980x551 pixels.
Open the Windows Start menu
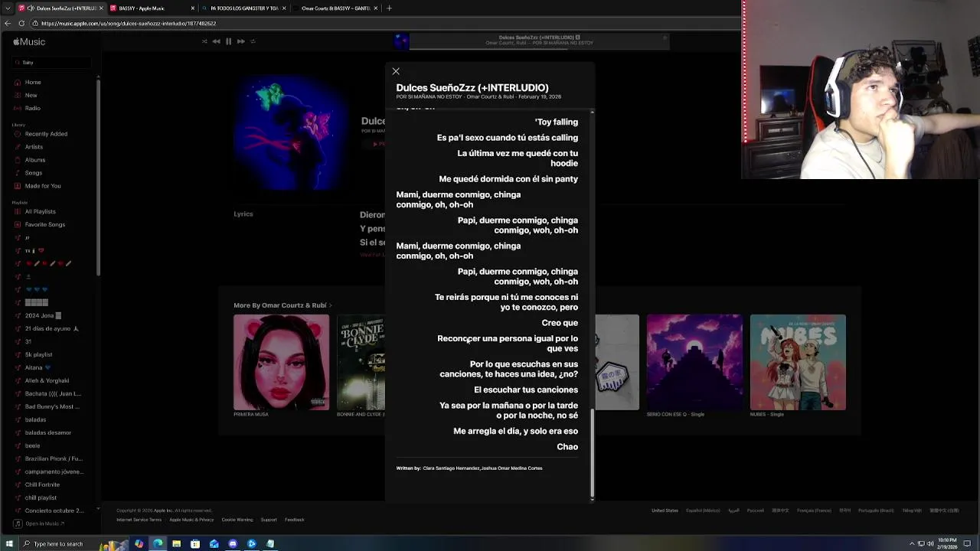pos(8,544)
